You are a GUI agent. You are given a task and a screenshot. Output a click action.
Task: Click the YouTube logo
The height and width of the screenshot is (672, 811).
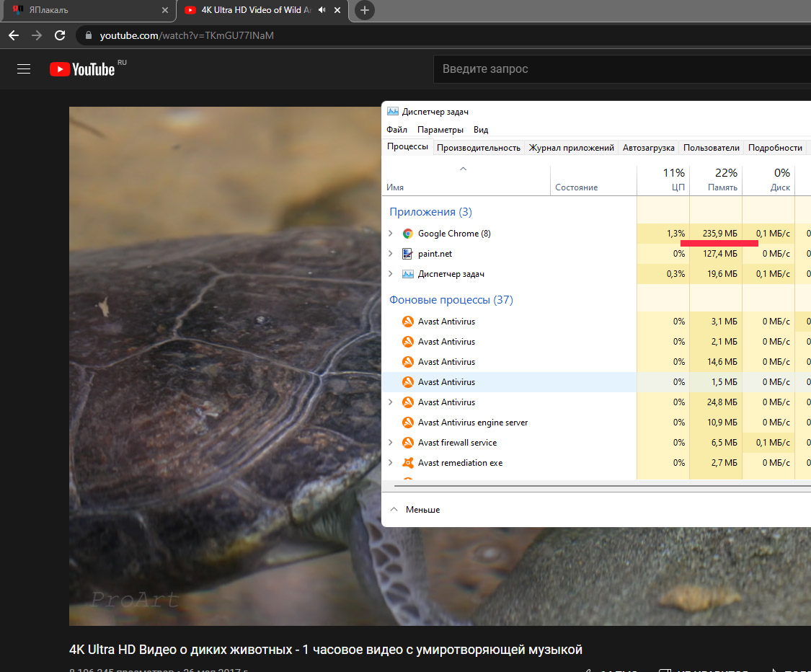point(82,69)
